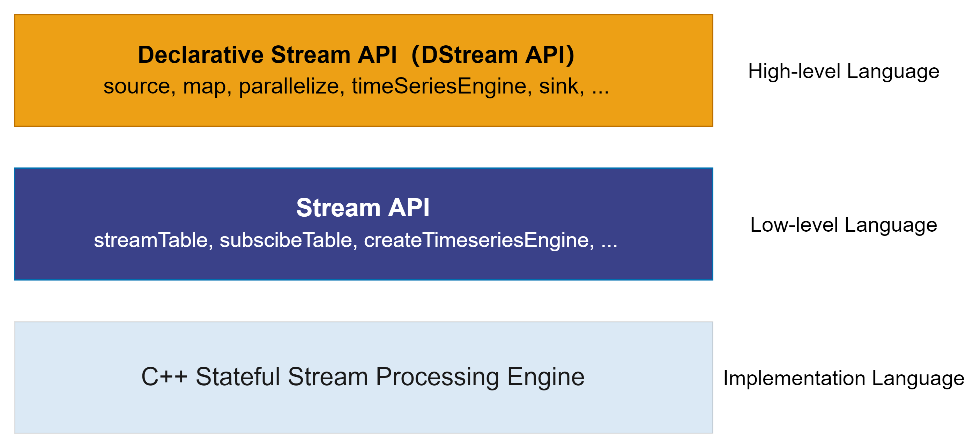The width and height of the screenshot is (980, 448).
Task: Click the "High-level Language" label
Action: tap(844, 72)
